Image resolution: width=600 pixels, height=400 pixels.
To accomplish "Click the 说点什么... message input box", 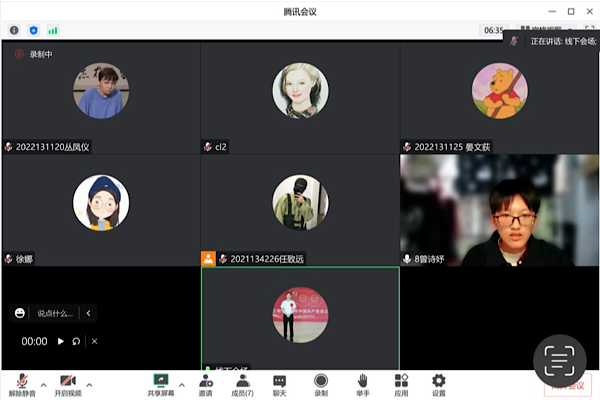I will coord(55,313).
